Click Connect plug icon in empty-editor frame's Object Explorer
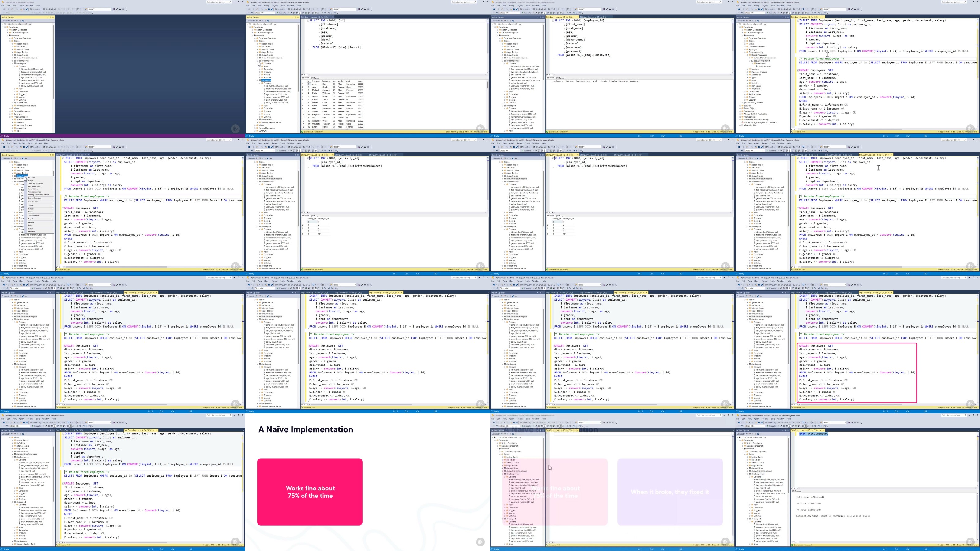 12,21
